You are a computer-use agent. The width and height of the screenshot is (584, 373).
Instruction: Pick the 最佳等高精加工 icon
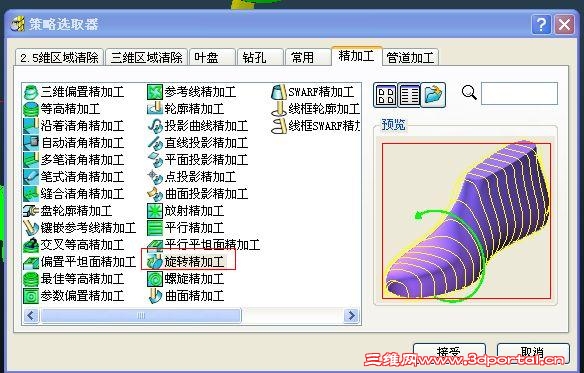(x=31, y=279)
